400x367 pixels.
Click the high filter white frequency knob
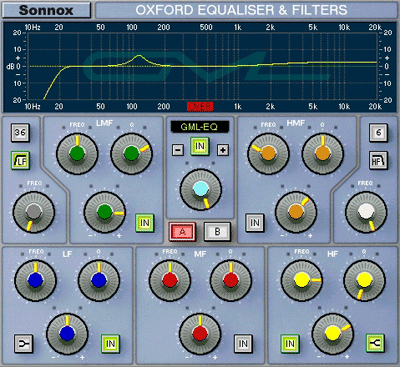pyautogui.click(x=366, y=212)
